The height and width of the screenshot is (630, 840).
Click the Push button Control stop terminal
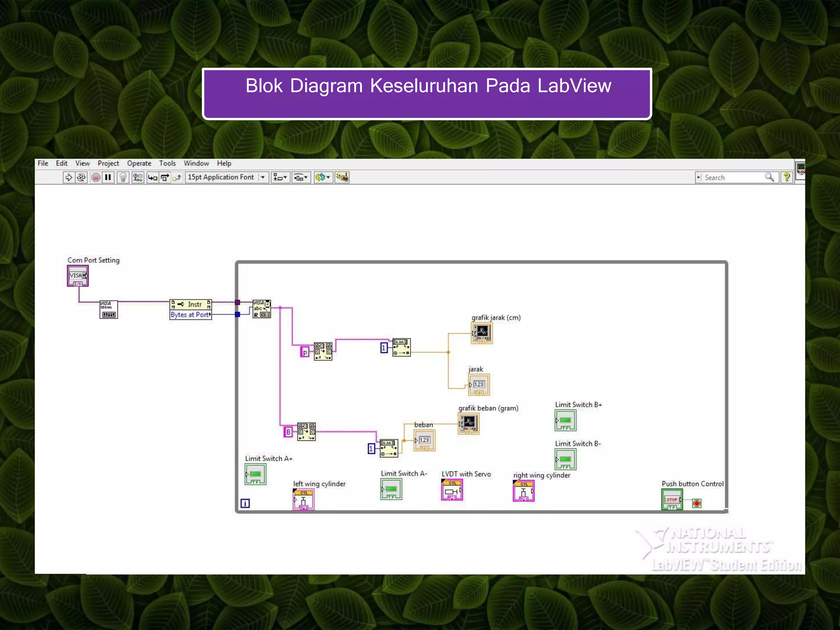[x=672, y=500]
